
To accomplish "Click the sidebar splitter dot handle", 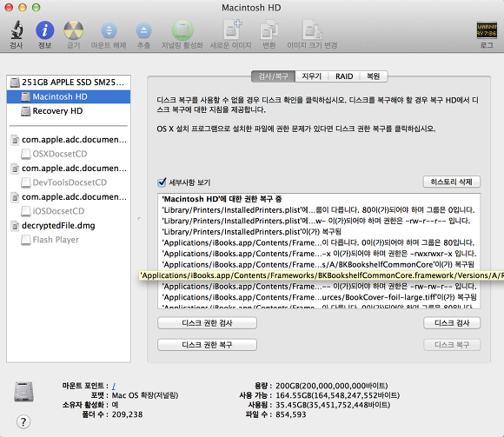I will click(x=139, y=219).
